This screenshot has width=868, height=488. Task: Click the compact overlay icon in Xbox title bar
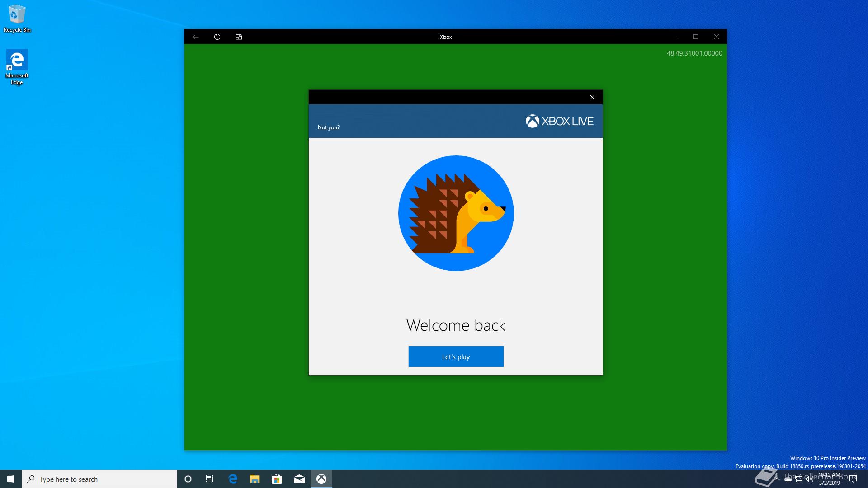click(x=239, y=37)
